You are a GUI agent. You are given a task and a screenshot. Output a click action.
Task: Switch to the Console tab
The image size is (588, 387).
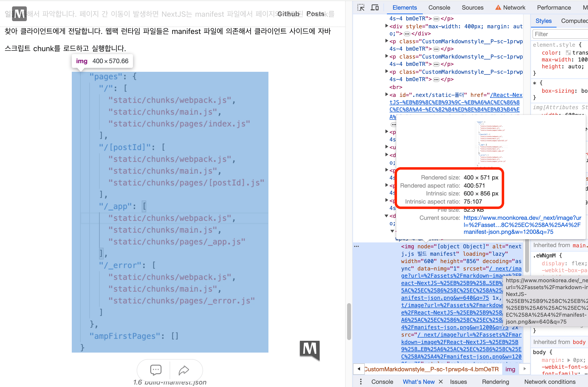439,7
